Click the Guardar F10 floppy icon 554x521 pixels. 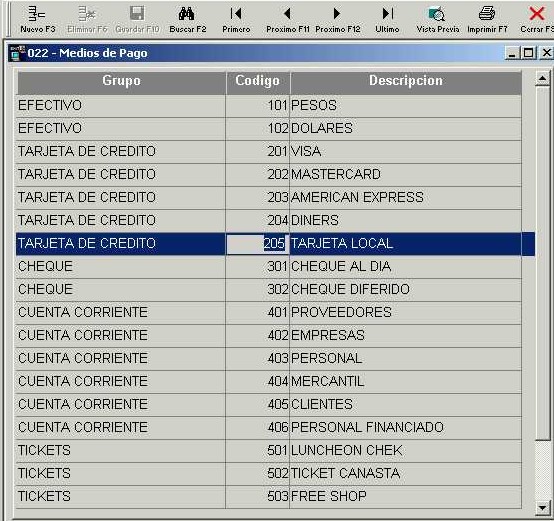tap(137, 14)
